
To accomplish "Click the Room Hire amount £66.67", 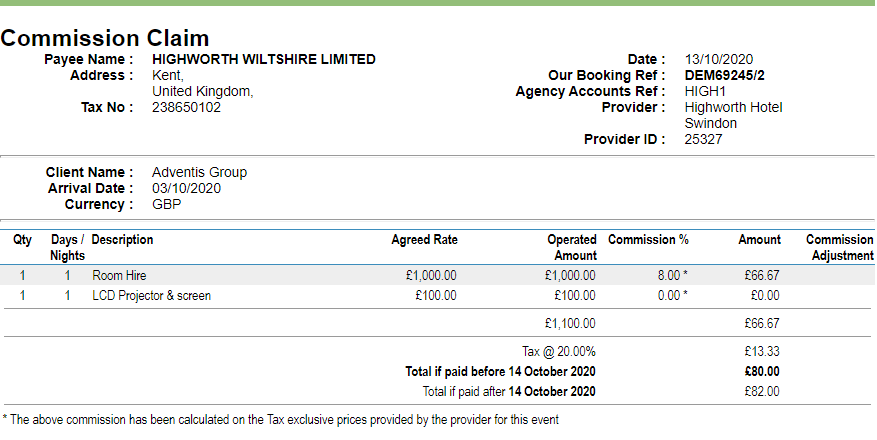I will (x=762, y=275).
